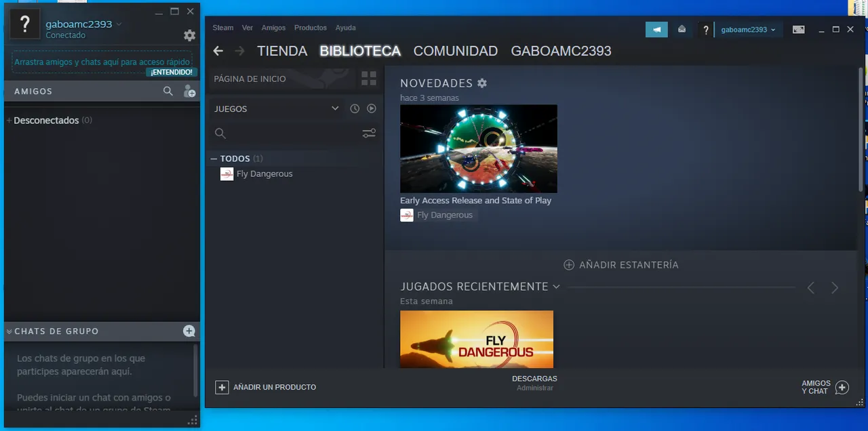This screenshot has width=868, height=431.
Task: Open gaboamc2393 account dropdown in header
Action: [749, 30]
